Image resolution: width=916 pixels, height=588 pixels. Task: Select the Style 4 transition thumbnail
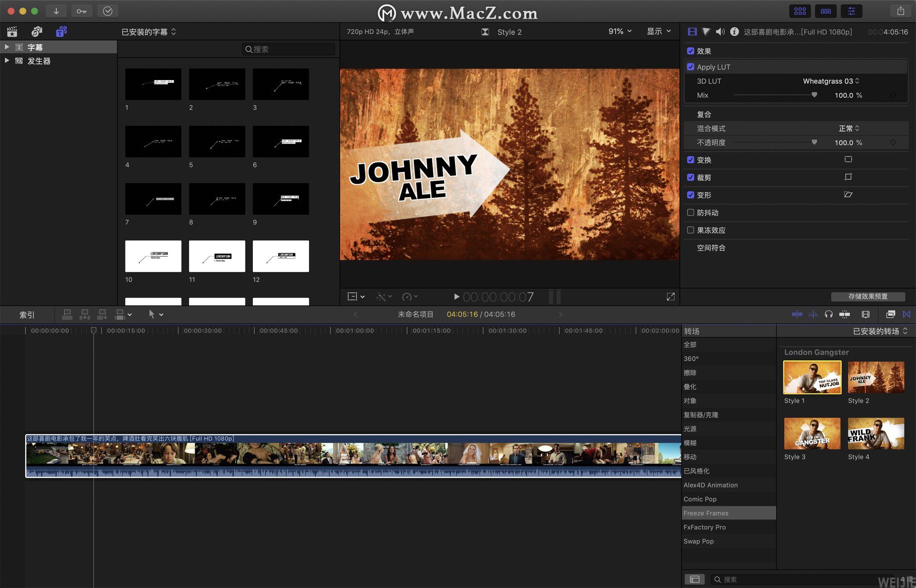(876, 433)
